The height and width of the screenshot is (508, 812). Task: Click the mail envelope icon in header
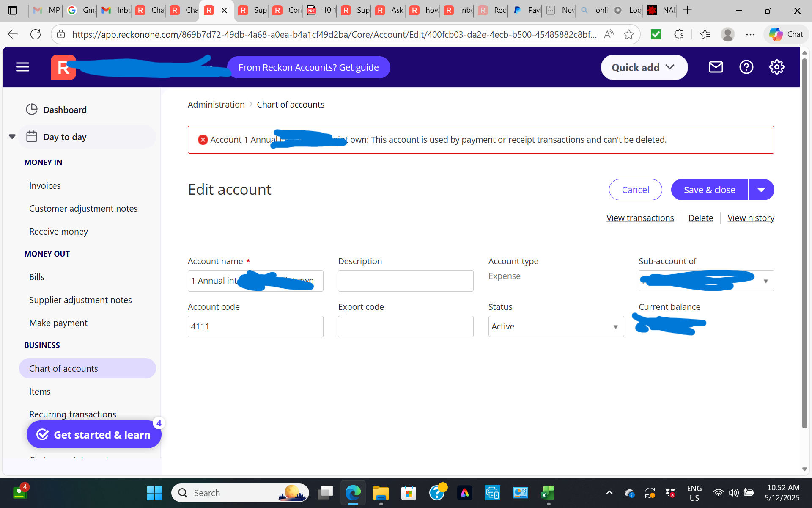click(716, 67)
